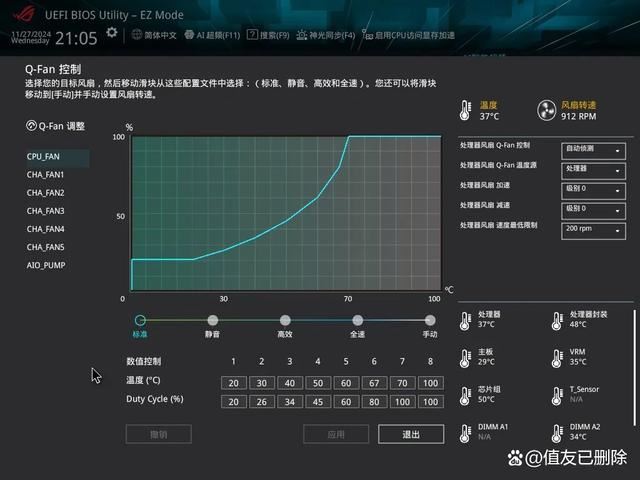Click the VRM thermometer icon

[557, 358]
